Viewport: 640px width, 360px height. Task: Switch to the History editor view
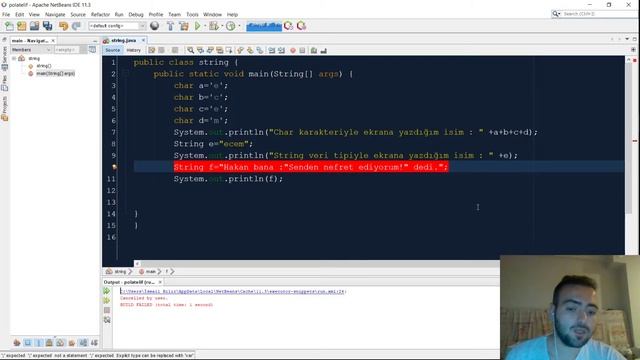(x=133, y=50)
